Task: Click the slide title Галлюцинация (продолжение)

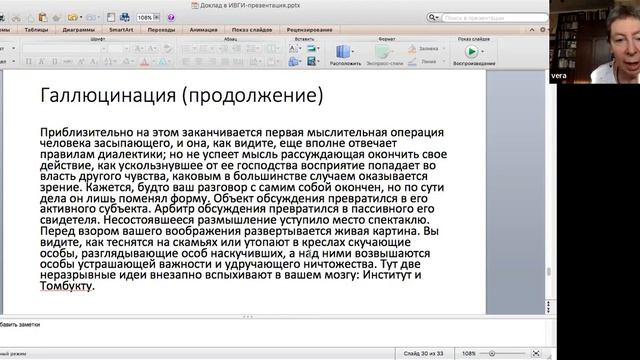Action: click(182, 95)
